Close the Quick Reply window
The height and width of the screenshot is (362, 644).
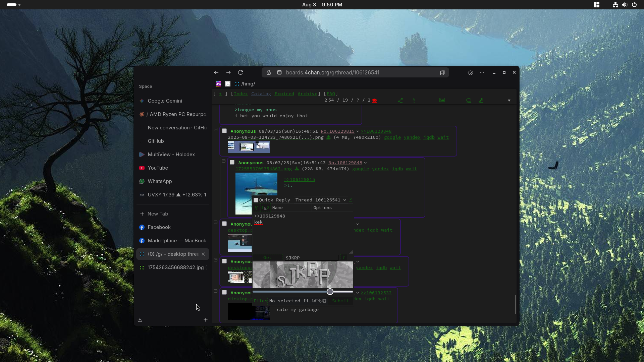[x=351, y=200]
